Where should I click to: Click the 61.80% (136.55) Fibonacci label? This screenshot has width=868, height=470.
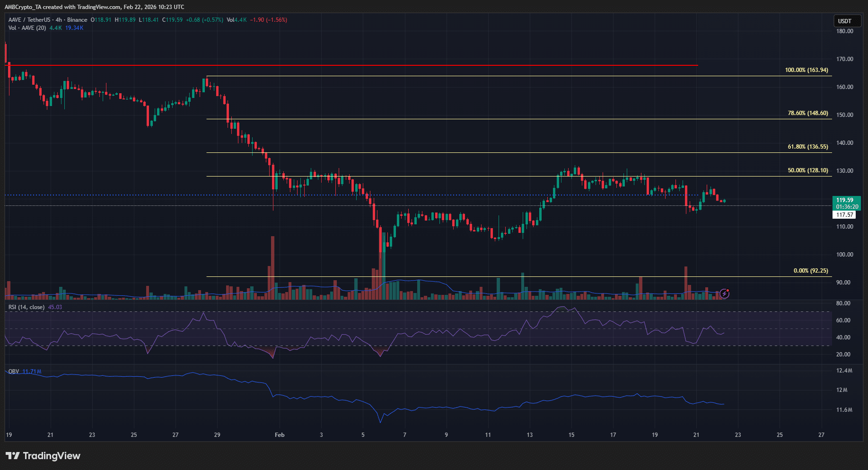tap(807, 147)
